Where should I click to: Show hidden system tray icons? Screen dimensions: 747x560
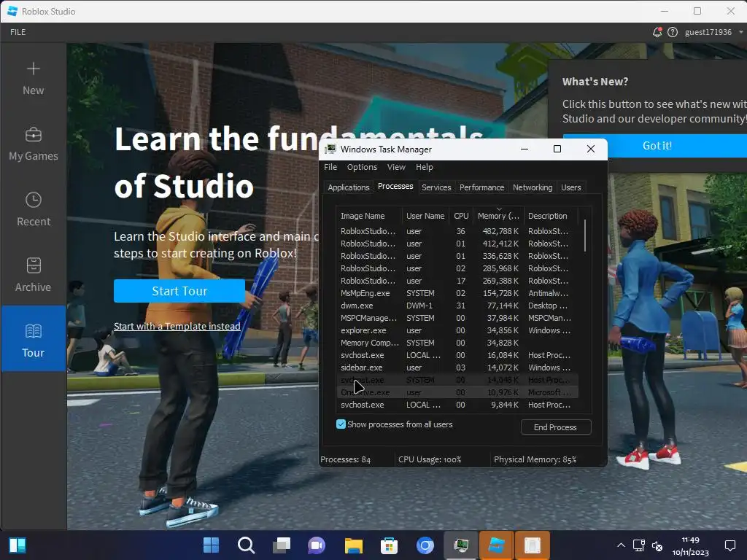pos(621,545)
